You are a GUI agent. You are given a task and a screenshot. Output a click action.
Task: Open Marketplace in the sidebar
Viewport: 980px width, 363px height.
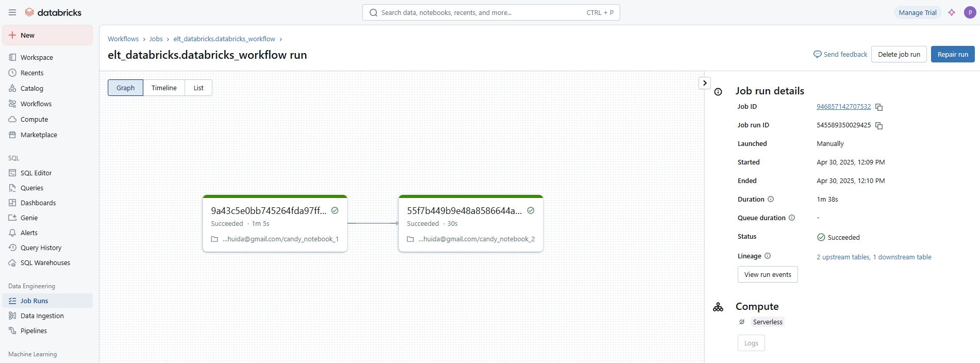pyautogui.click(x=47, y=135)
